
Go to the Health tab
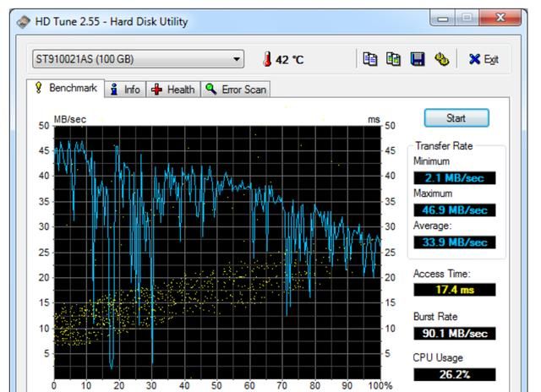click(x=173, y=89)
